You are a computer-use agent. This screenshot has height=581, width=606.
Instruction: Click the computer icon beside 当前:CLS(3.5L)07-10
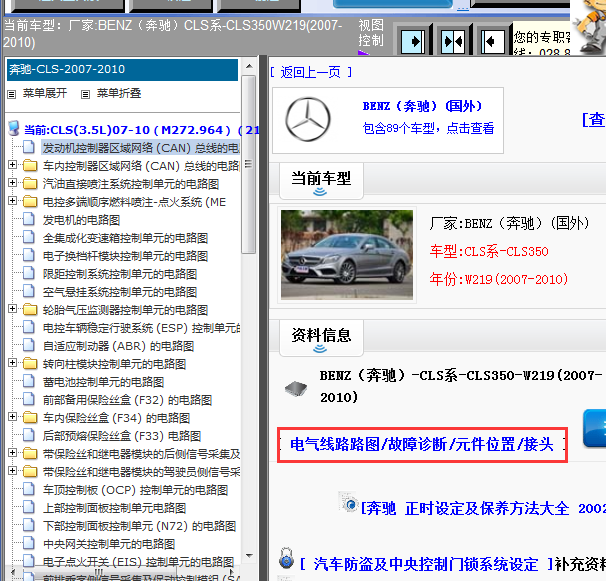pos(14,128)
